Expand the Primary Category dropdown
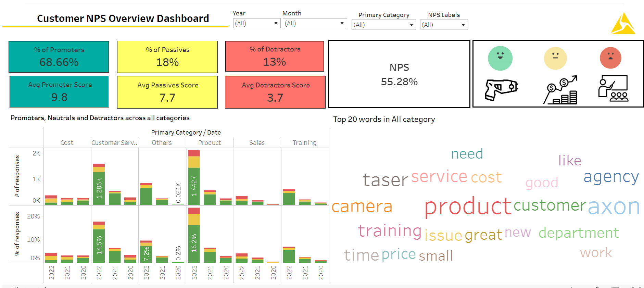 point(384,25)
